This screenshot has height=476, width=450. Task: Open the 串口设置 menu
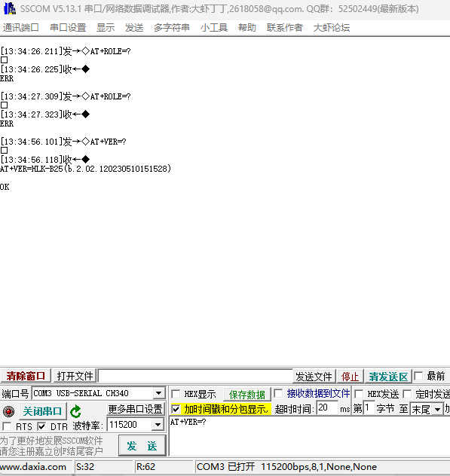pyautogui.click(x=68, y=28)
